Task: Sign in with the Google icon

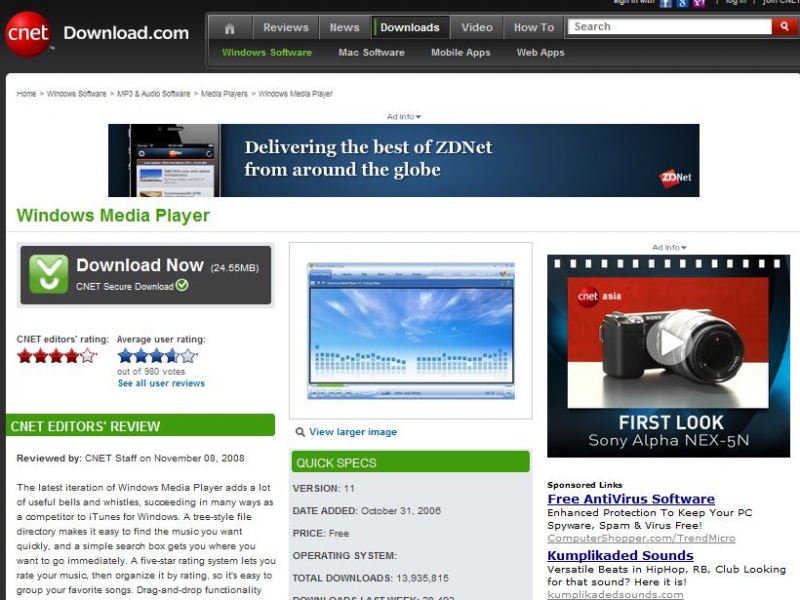Action: (x=682, y=3)
